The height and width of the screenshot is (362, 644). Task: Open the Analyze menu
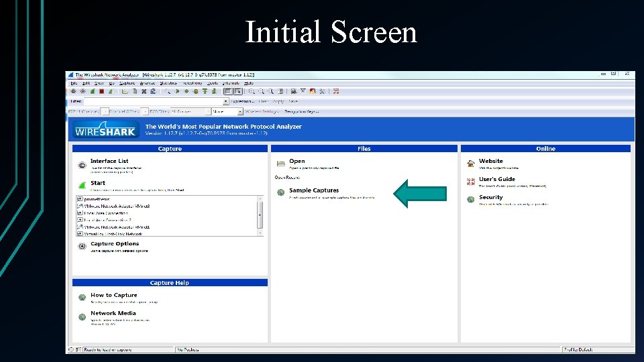[148, 83]
